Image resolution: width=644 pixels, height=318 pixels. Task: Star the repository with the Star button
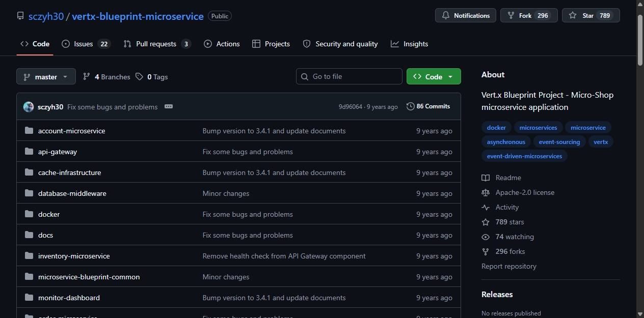click(591, 15)
